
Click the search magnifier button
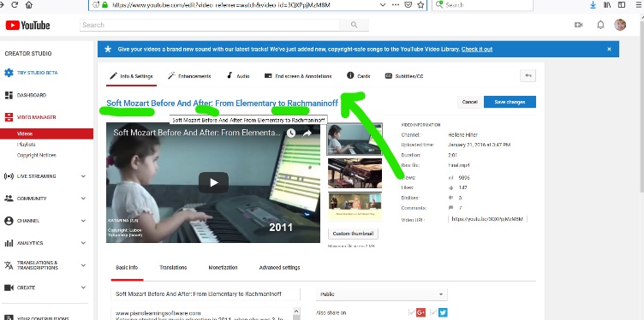tap(354, 25)
